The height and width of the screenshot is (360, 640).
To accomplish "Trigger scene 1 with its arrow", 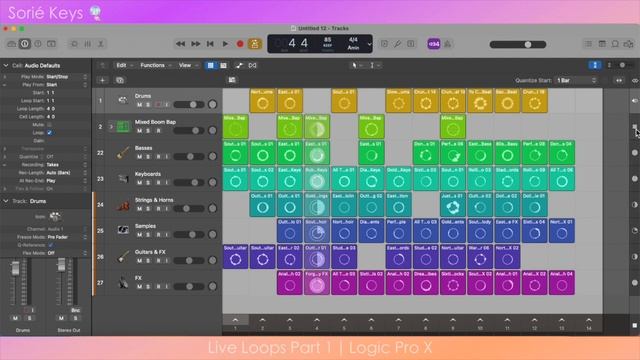I will pyautogui.click(x=235, y=320).
